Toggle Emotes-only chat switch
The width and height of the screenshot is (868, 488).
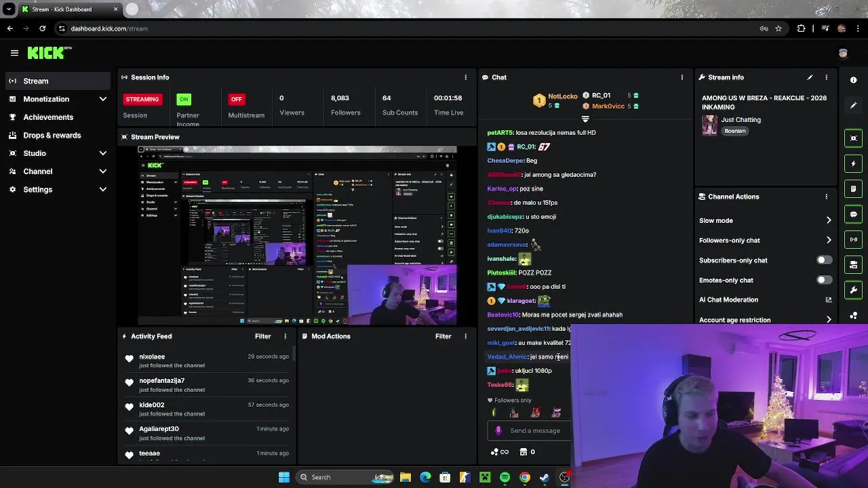point(824,280)
